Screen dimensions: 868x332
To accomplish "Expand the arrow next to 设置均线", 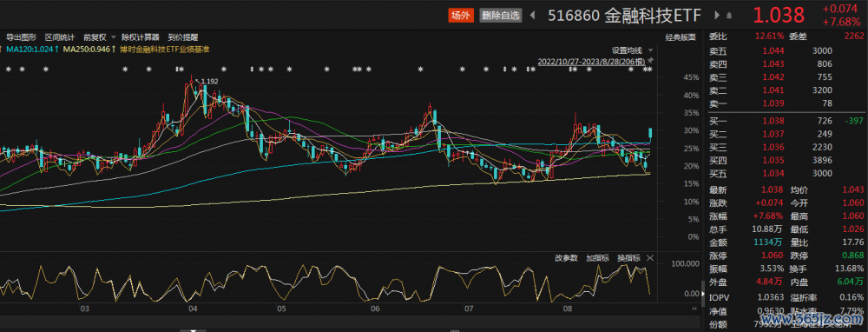I will pos(650,50).
